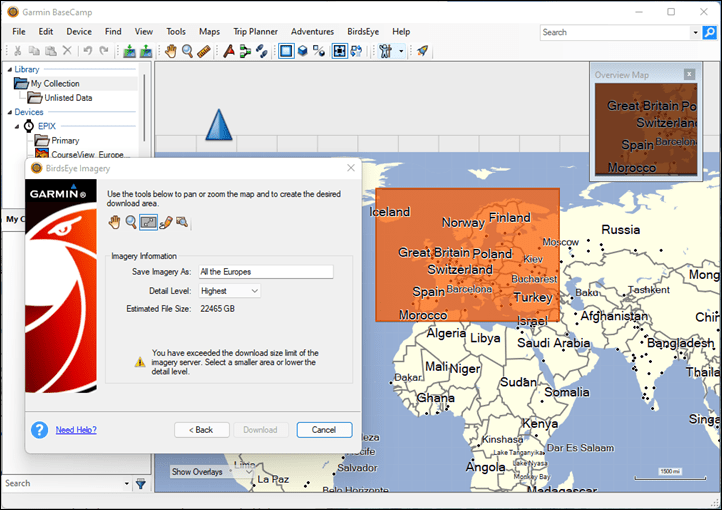Click zoom-to-selection tool in BirdsEye dialog

point(182,222)
